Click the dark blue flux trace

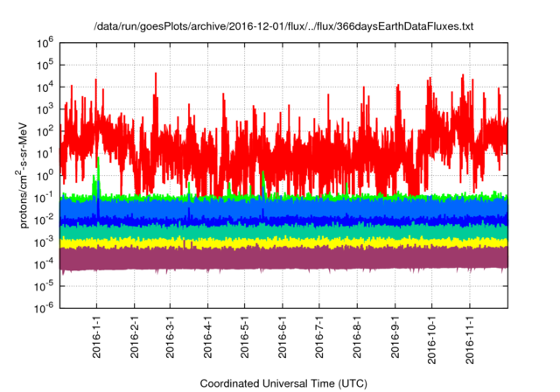coord(283,220)
